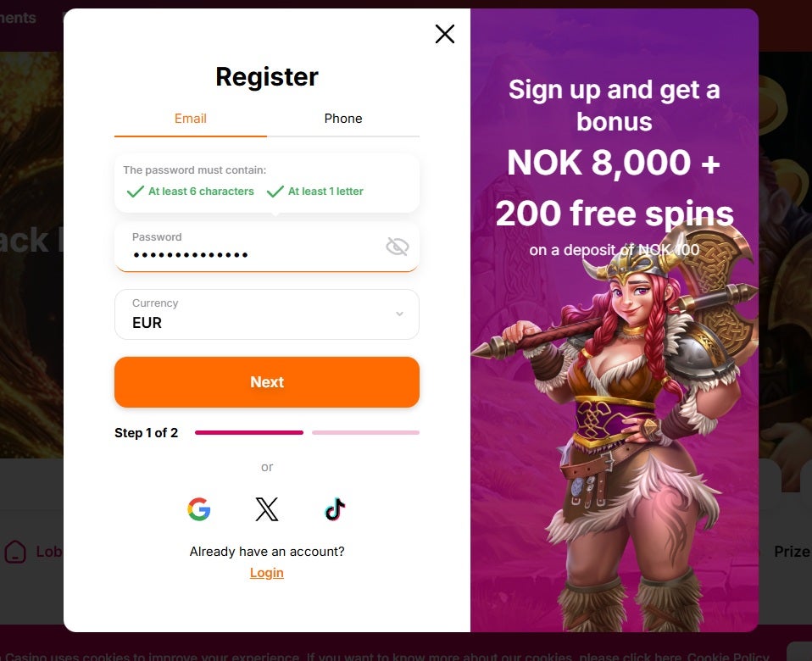Sign up with the X icon

[267, 509]
